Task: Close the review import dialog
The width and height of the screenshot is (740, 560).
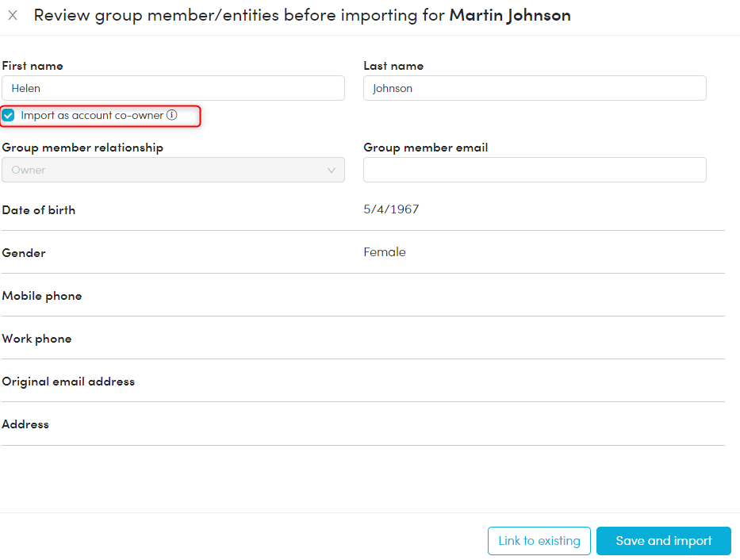Action: pyautogui.click(x=13, y=15)
